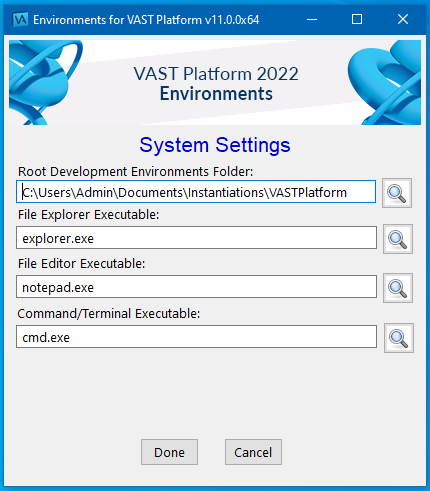Close the Environments window
The height and width of the screenshot is (491, 430).
(403, 19)
